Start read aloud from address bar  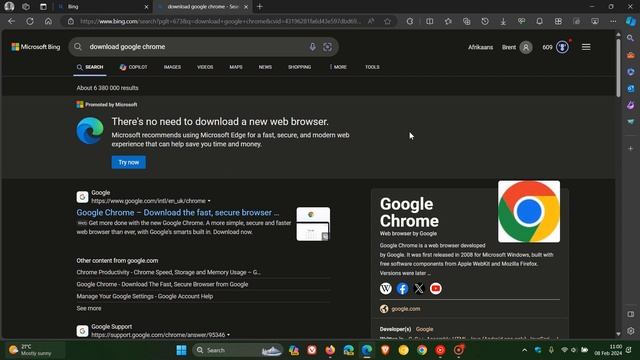(371, 21)
